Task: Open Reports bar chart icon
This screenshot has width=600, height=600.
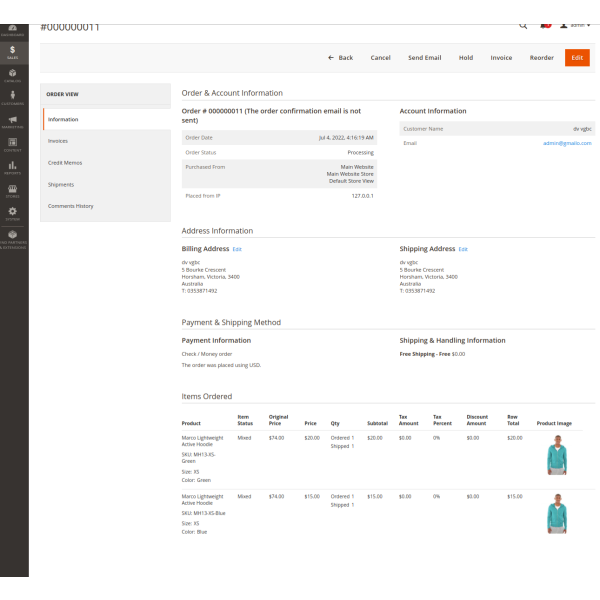Action: coord(13,167)
